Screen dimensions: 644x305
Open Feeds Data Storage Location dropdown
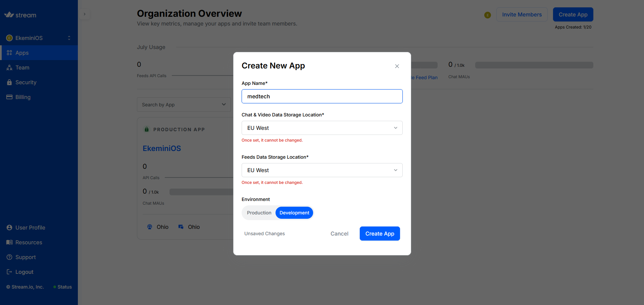pos(321,170)
